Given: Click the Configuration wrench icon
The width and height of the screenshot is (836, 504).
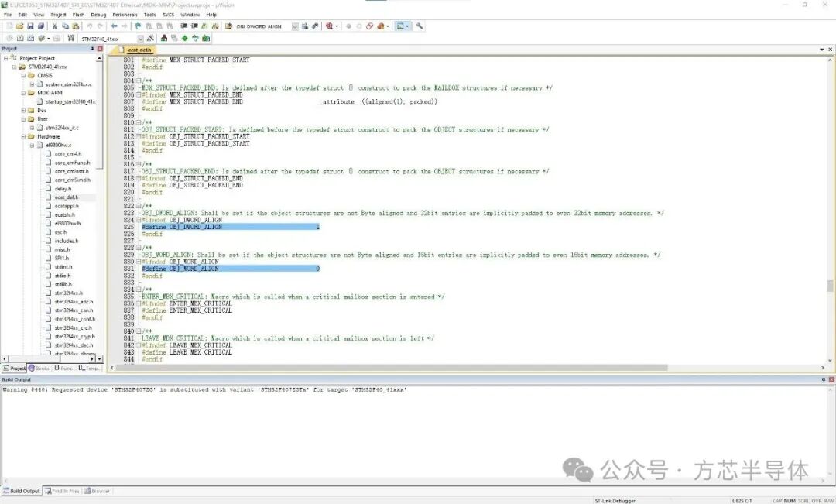Looking at the screenshot, I should 419,26.
